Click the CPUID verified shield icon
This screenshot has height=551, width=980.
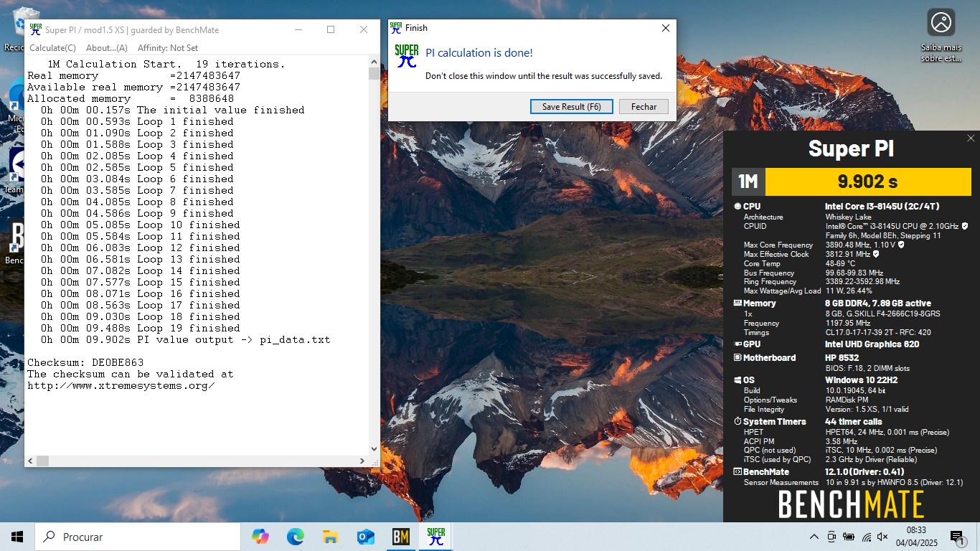pos(964,226)
